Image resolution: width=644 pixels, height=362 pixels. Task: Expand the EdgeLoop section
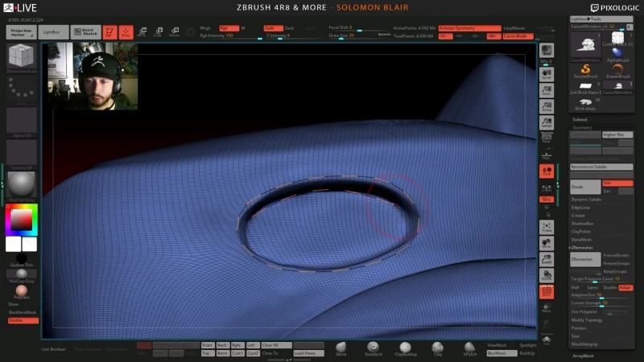point(580,208)
